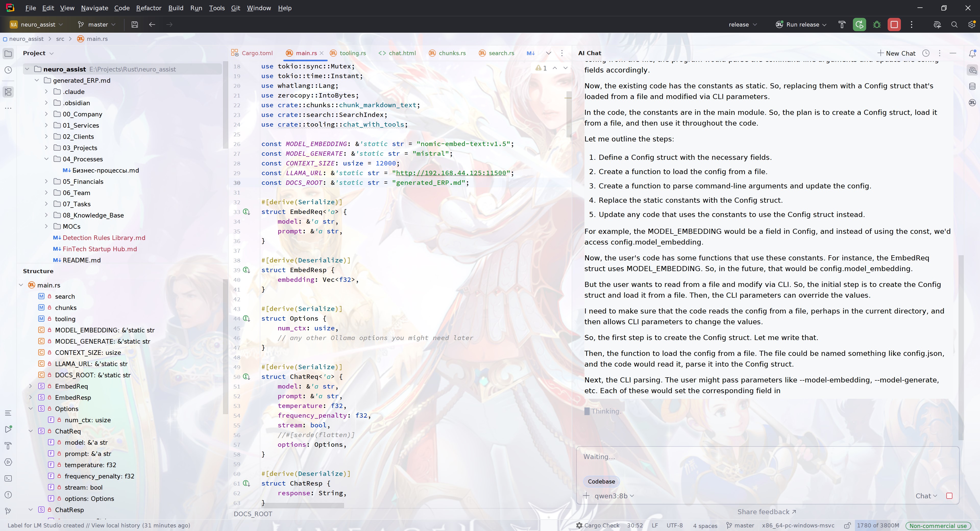
Task: Click the green Rerun release button
Action: coord(859,24)
